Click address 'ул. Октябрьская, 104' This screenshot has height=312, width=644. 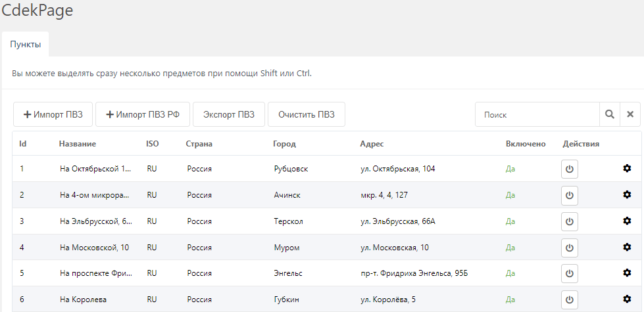pos(397,169)
